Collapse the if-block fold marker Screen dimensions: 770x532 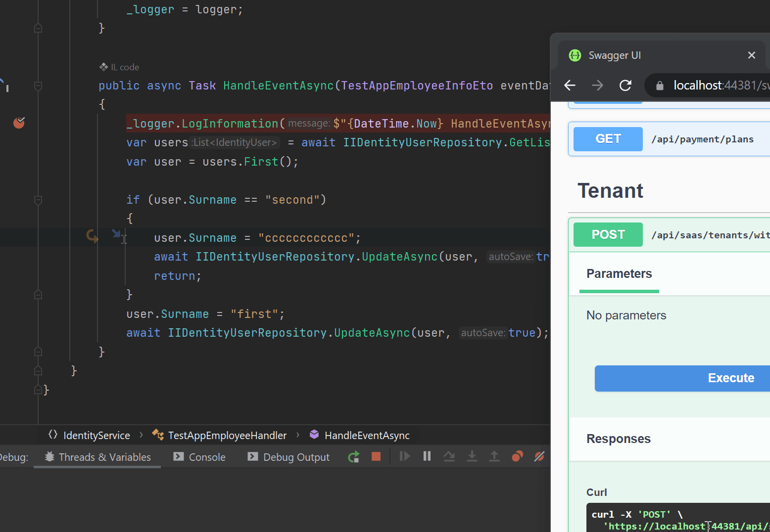click(x=38, y=200)
